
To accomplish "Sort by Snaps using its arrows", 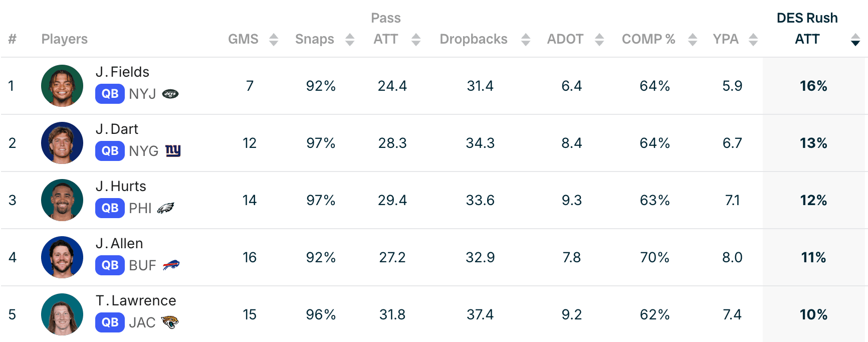I will 350,39.
